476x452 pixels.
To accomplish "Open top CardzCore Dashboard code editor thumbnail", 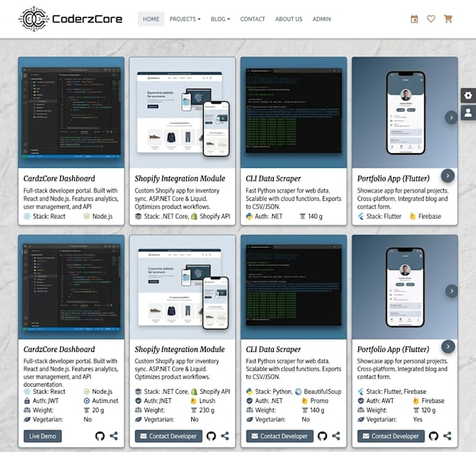I will click(x=71, y=113).
